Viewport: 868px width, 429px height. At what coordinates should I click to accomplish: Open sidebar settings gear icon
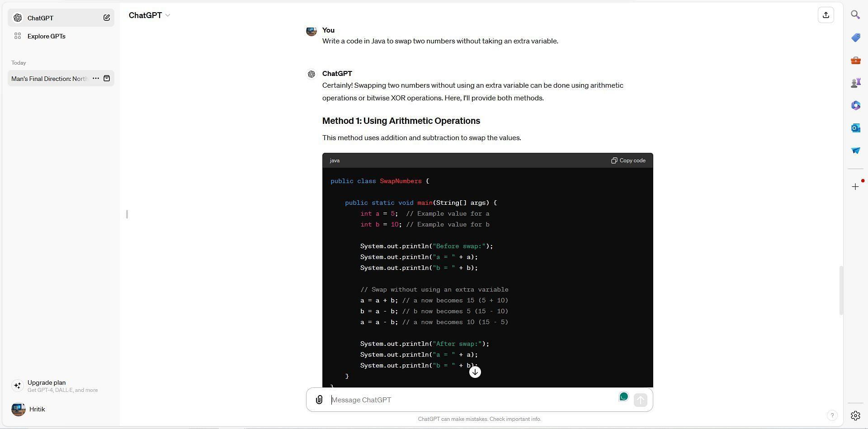point(855,415)
